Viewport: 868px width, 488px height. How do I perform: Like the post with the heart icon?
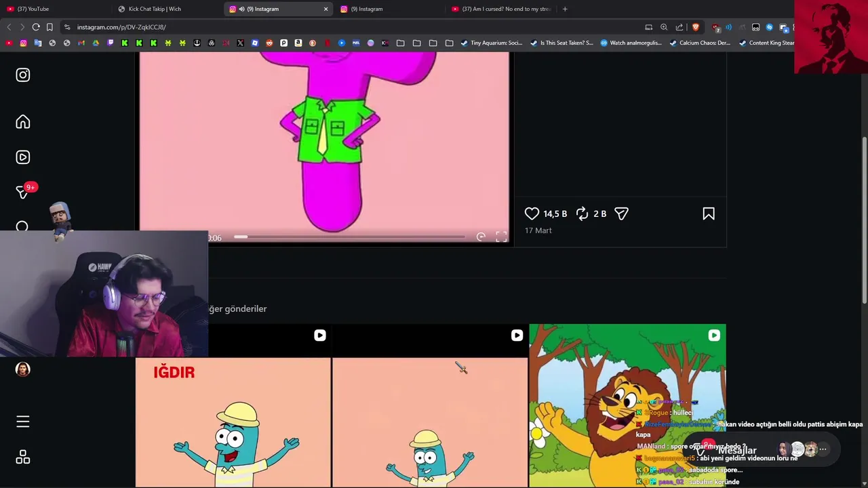(532, 213)
